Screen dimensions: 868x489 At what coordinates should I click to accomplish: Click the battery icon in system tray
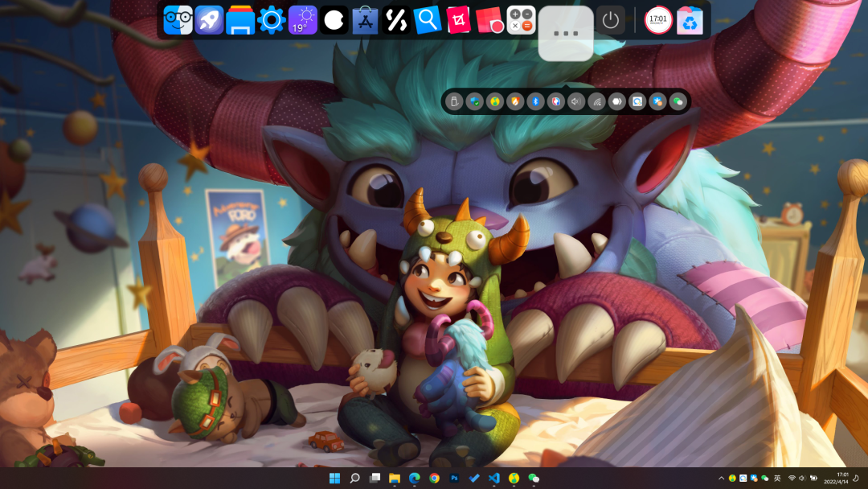point(813,478)
